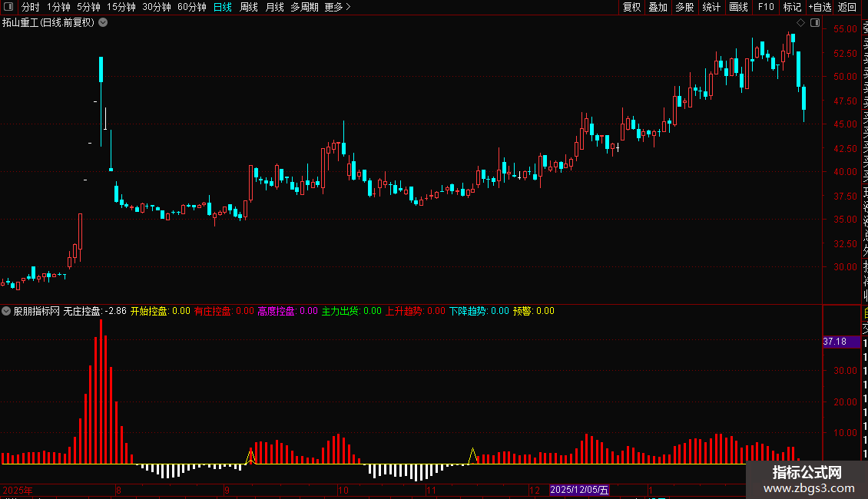The height and width of the screenshot is (499, 868).
Task: Activate 画线 drawing tools
Action: coord(738,7)
